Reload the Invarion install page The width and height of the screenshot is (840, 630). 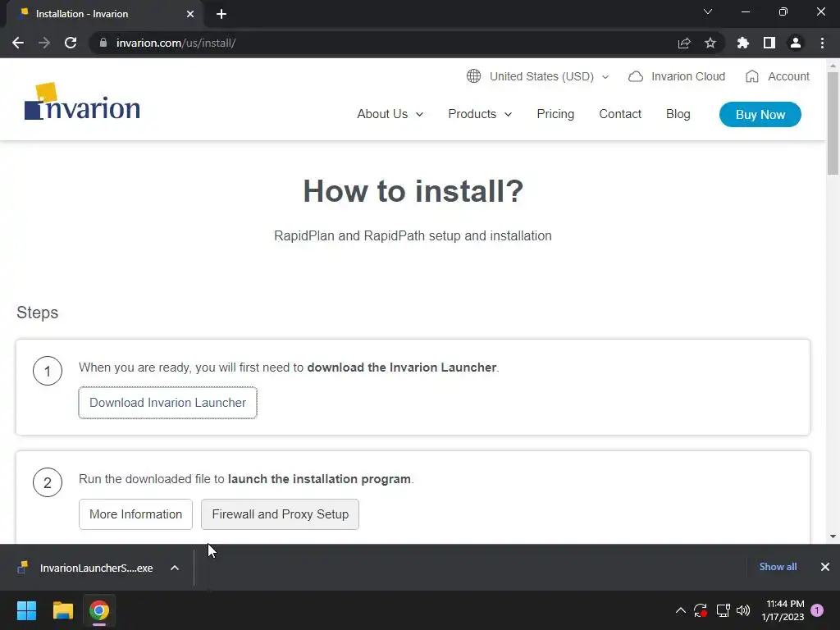click(x=71, y=43)
